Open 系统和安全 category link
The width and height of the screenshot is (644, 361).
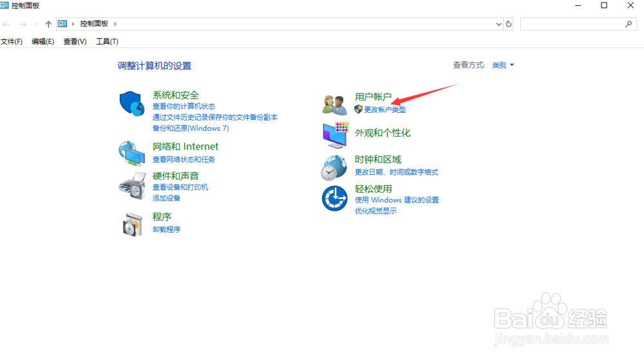click(176, 95)
